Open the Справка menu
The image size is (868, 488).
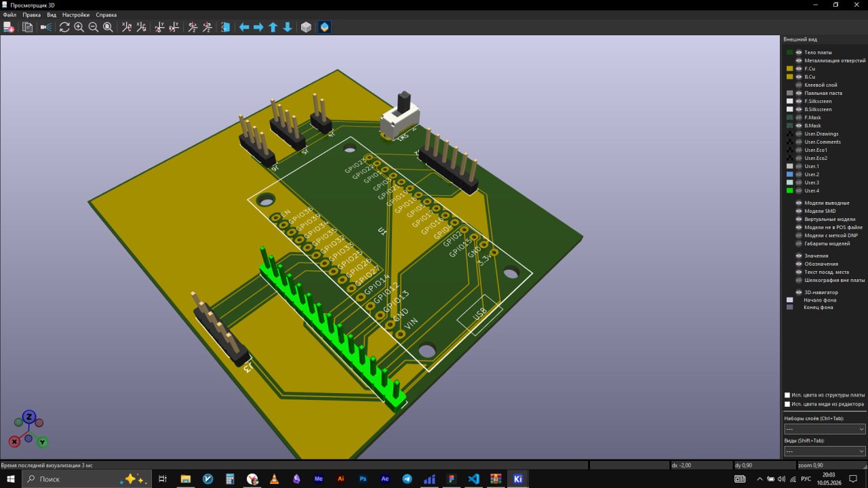click(x=106, y=15)
